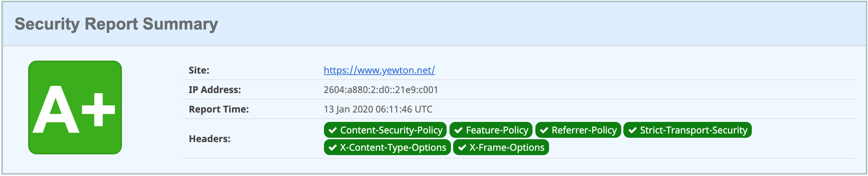Viewport: 868px width, 176px height.
Task: Click the report time 13 Jan 2020 value
Action: [378, 109]
